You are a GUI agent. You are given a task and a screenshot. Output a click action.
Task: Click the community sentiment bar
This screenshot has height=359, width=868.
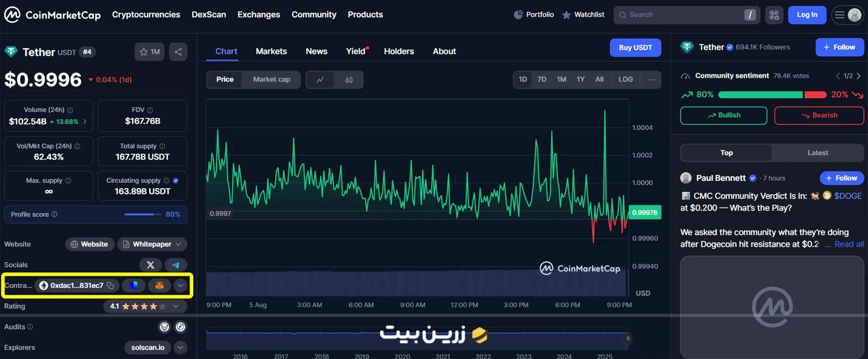(x=772, y=95)
